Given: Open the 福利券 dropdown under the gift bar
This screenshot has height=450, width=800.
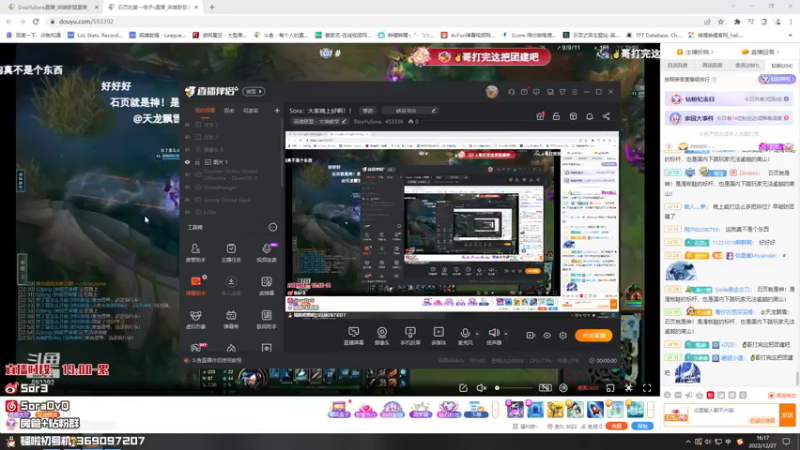Looking at the screenshot, I should pyautogui.click(x=525, y=426).
